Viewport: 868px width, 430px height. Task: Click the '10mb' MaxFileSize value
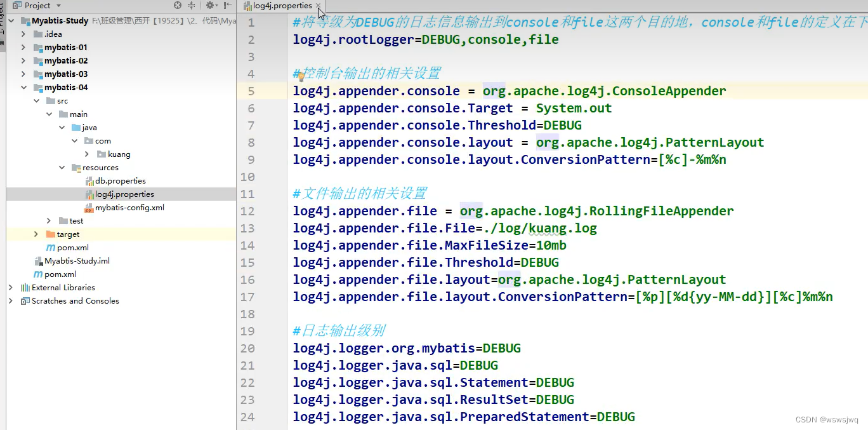(551, 245)
